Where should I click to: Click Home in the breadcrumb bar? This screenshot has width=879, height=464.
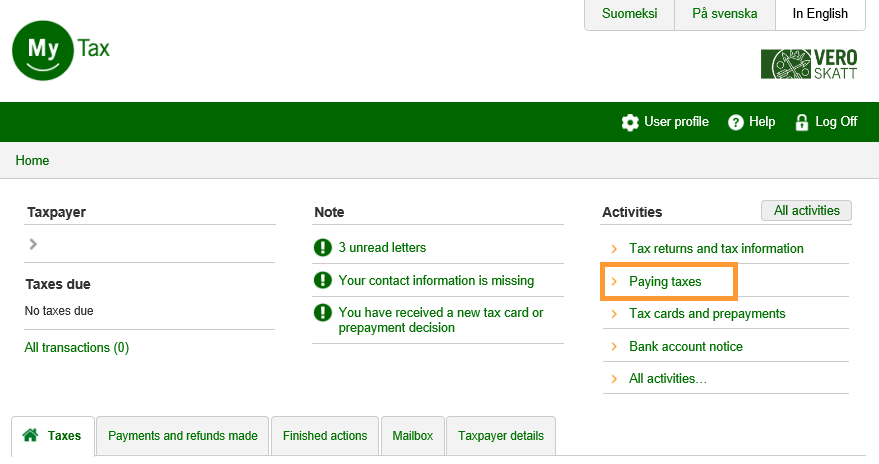coord(32,161)
